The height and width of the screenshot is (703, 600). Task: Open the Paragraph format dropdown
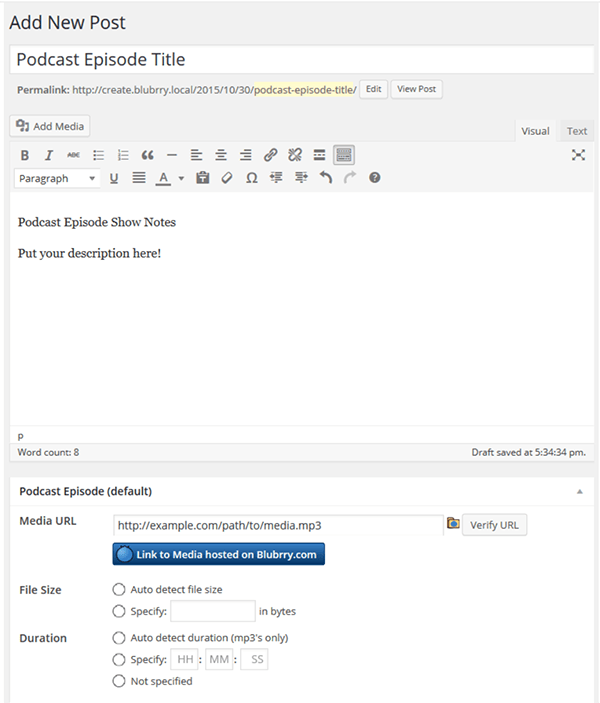pyautogui.click(x=57, y=178)
